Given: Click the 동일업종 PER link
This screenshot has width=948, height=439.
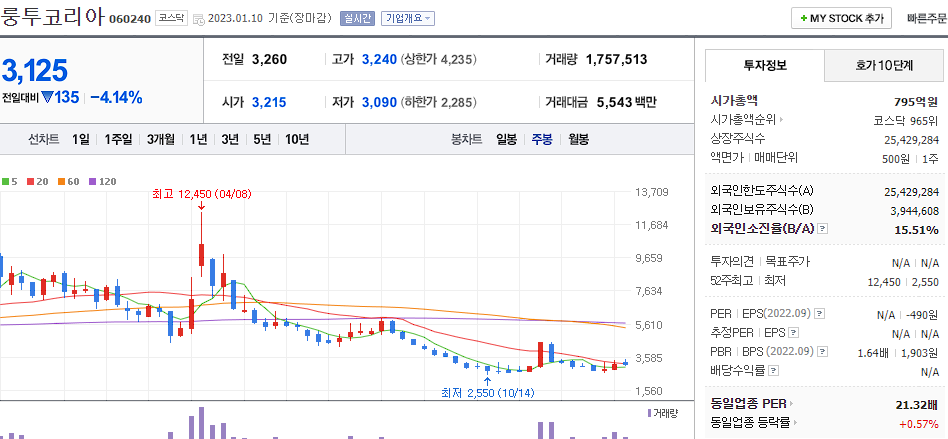Looking at the screenshot, I should click(748, 403).
